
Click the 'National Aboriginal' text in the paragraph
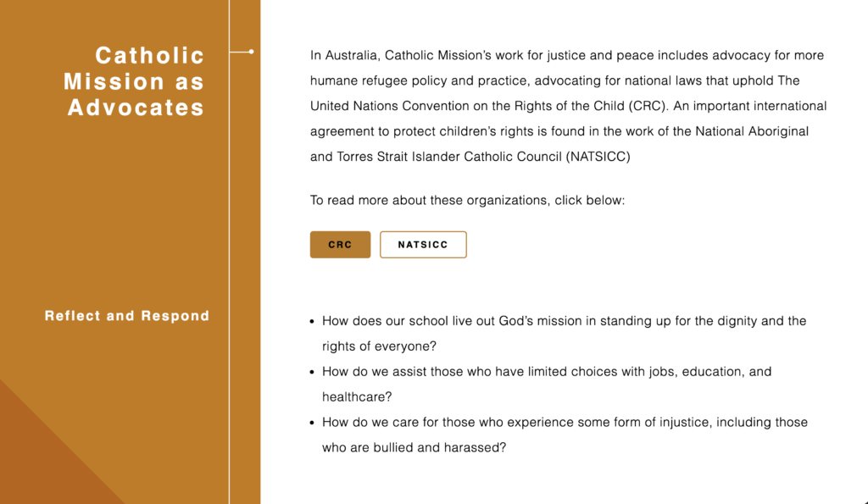[752, 131]
